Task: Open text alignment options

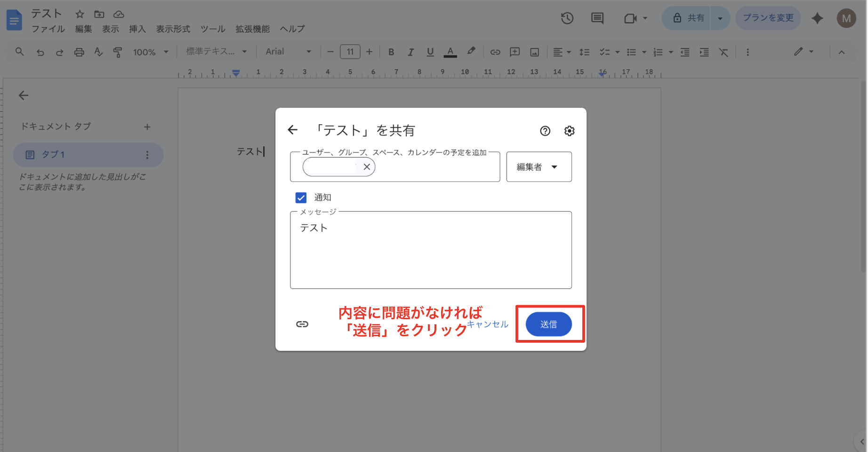Action: 562,52
